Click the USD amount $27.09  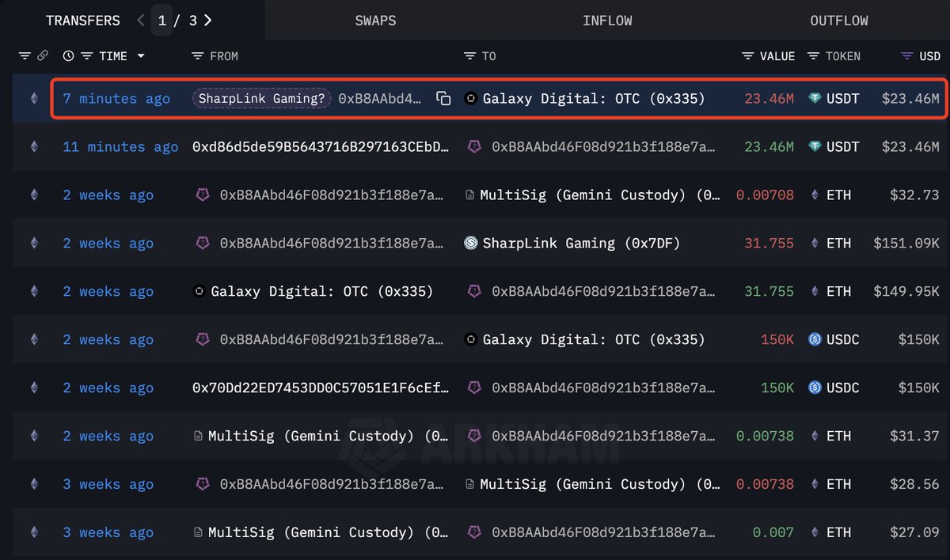coord(914,533)
